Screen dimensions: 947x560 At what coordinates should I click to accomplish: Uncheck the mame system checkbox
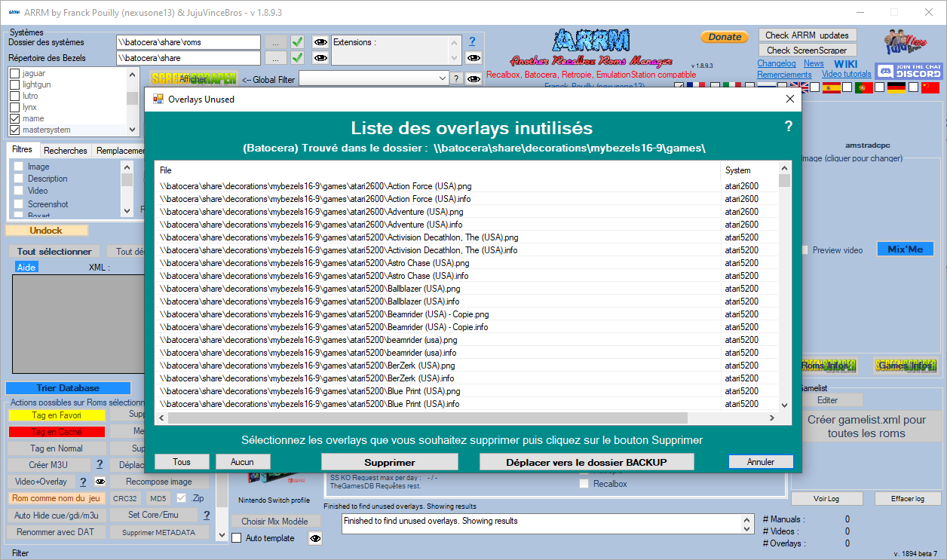14,118
